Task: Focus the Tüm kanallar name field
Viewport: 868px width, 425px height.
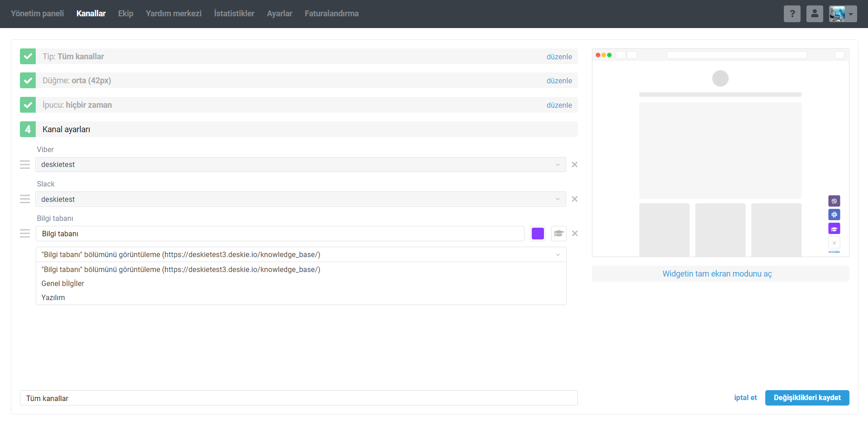Action: [299, 398]
